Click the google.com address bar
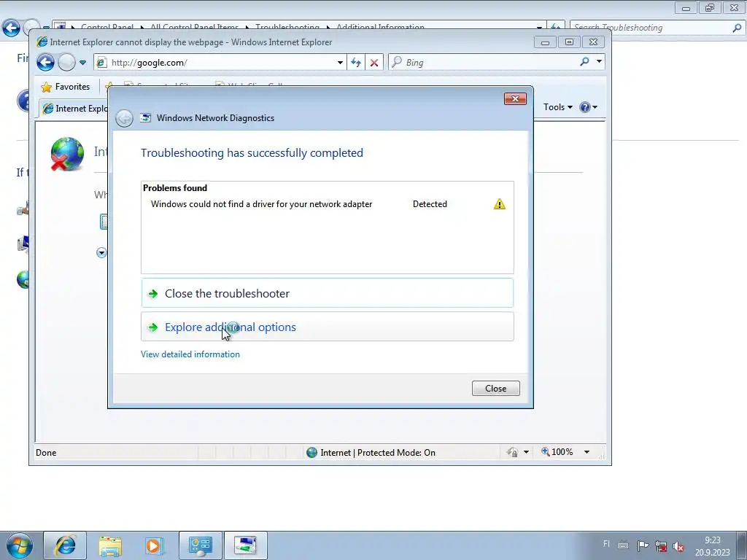This screenshot has height=560, width=747. coord(219,63)
